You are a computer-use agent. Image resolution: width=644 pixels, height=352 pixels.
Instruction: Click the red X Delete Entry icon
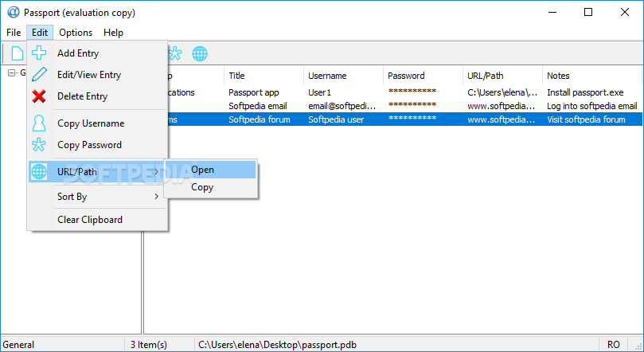pyautogui.click(x=40, y=96)
